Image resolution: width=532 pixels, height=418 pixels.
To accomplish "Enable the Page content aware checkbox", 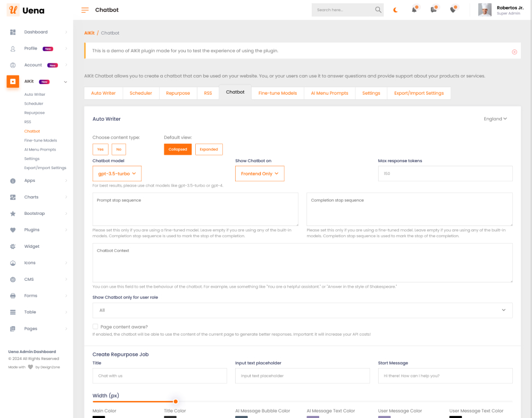I will 95,327.
